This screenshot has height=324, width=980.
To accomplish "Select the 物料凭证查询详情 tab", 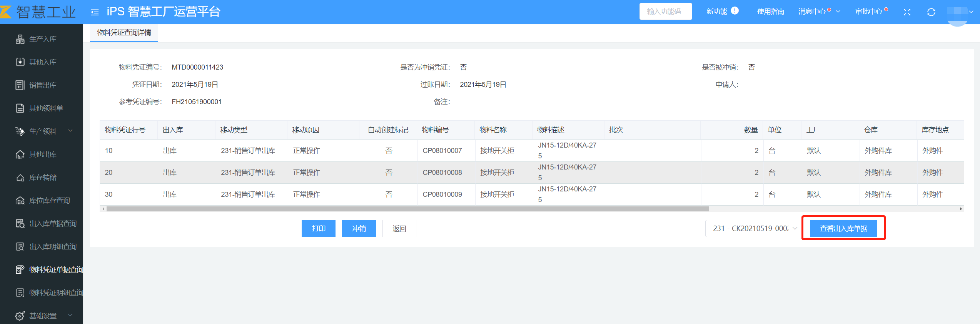I will click(x=124, y=33).
